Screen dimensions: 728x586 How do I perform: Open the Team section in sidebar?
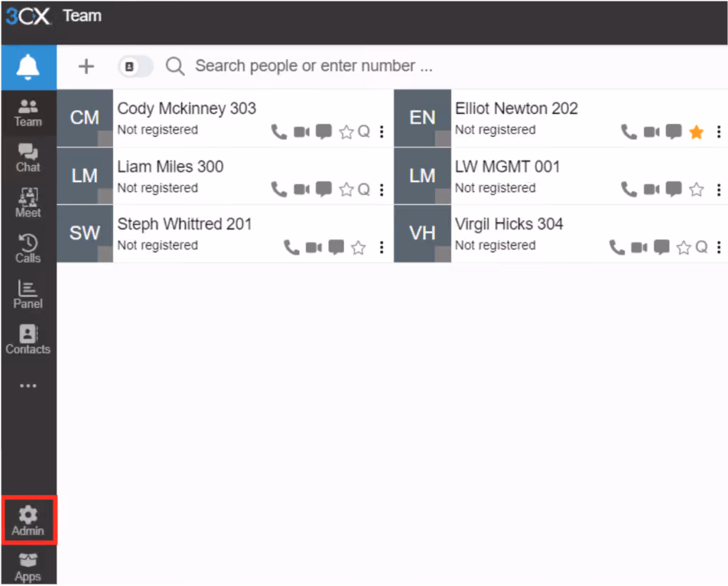click(x=28, y=113)
